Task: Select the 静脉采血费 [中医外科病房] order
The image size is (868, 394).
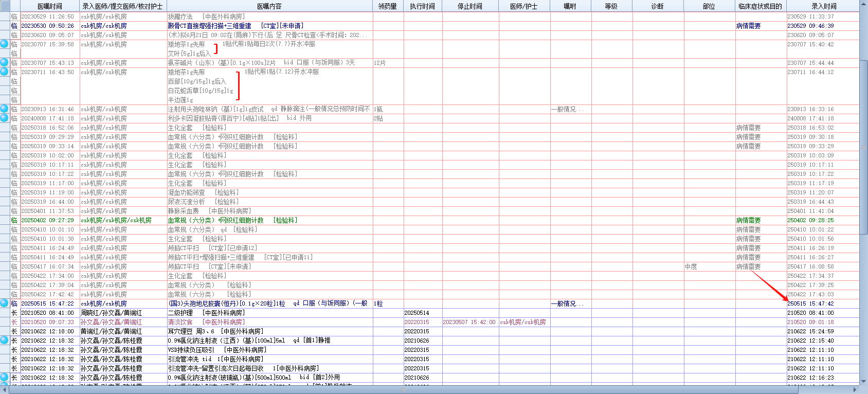Action: pyautogui.click(x=209, y=211)
